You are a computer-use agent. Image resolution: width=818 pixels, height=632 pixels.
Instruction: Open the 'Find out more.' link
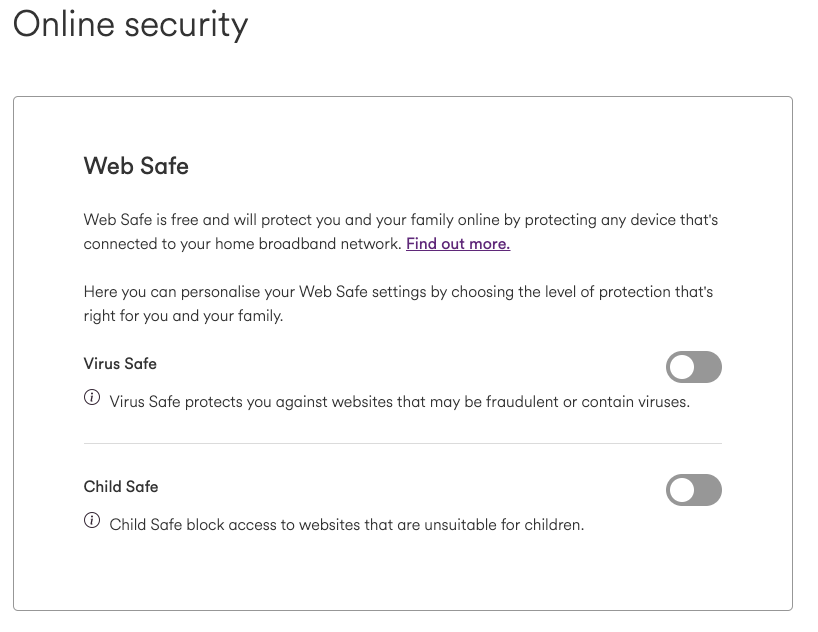458,244
